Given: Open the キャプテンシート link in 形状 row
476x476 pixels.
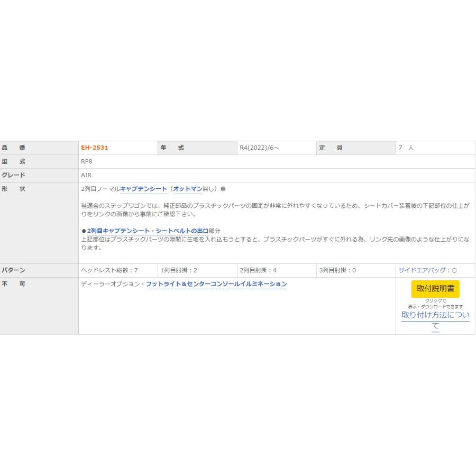Looking at the screenshot, I should coord(143,189).
